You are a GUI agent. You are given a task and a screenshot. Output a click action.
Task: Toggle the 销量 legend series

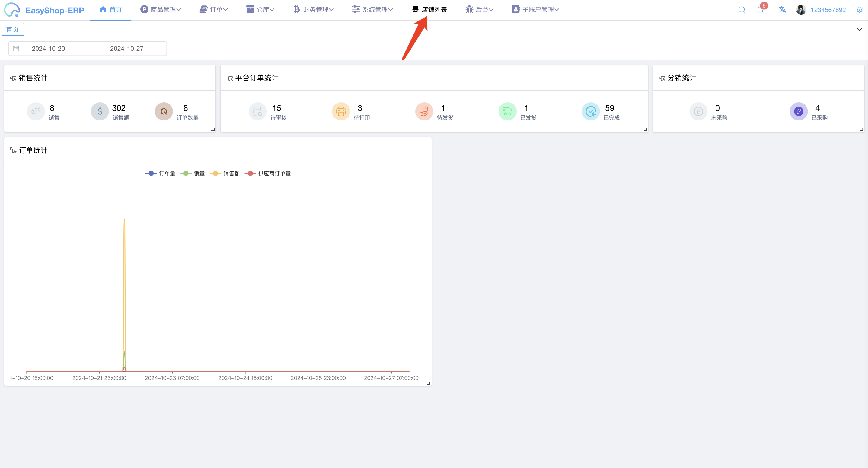(193, 174)
